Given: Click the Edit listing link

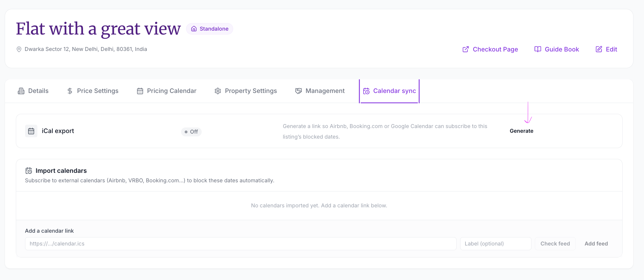Looking at the screenshot, I should tap(606, 49).
